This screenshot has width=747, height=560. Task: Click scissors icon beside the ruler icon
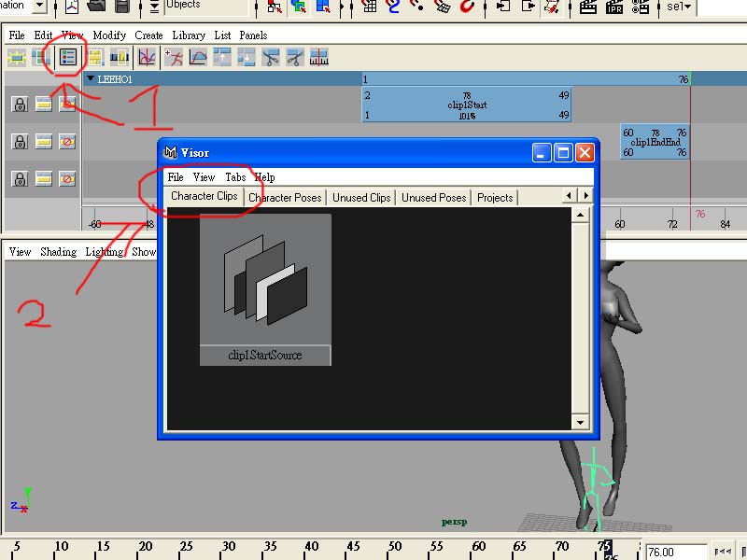(x=295, y=58)
